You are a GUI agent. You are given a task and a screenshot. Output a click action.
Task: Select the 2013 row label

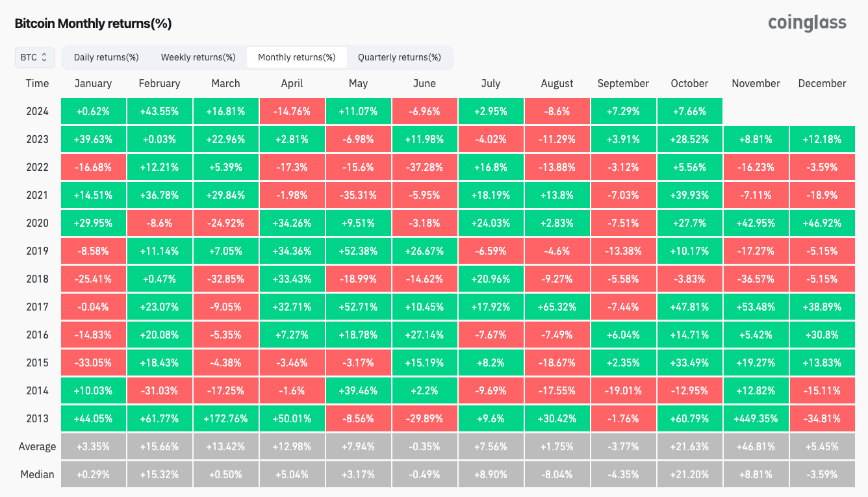coord(37,418)
